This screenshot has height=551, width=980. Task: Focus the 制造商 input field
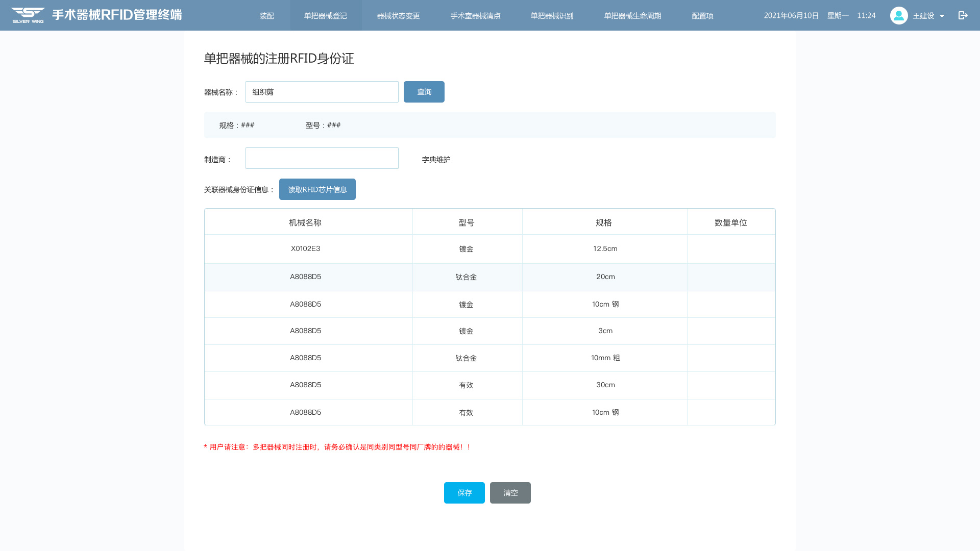(322, 158)
